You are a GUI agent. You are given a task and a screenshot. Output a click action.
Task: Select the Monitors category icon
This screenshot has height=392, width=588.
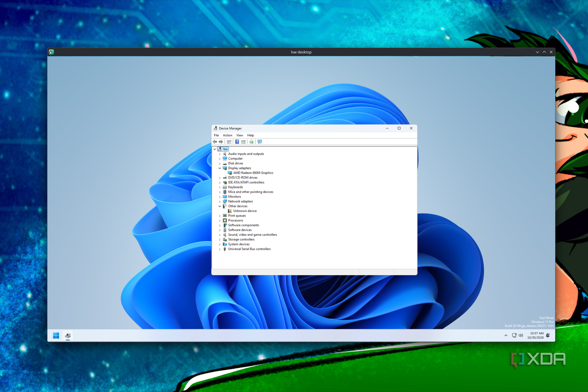click(225, 197)
